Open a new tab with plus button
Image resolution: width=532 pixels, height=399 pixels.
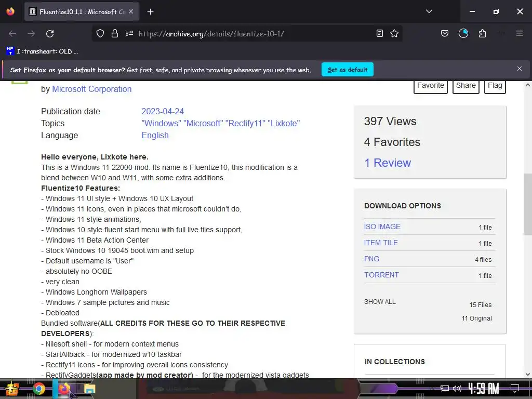150,12
